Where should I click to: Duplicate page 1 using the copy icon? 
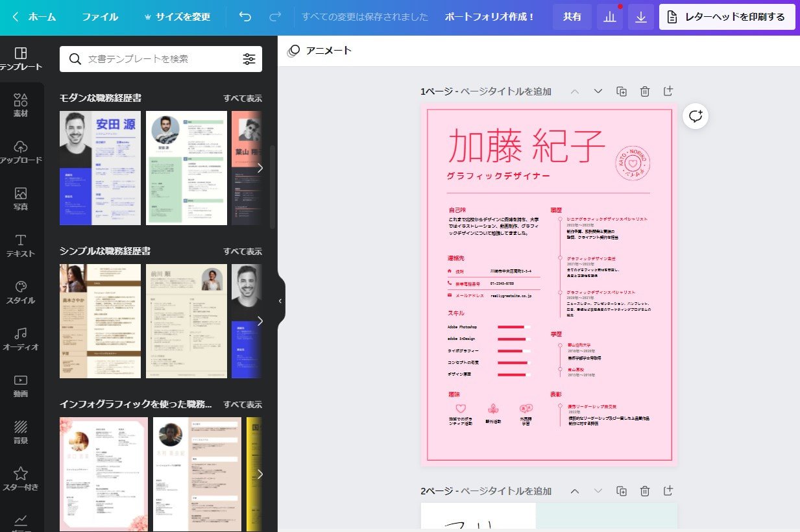click(x=621, y=91)
